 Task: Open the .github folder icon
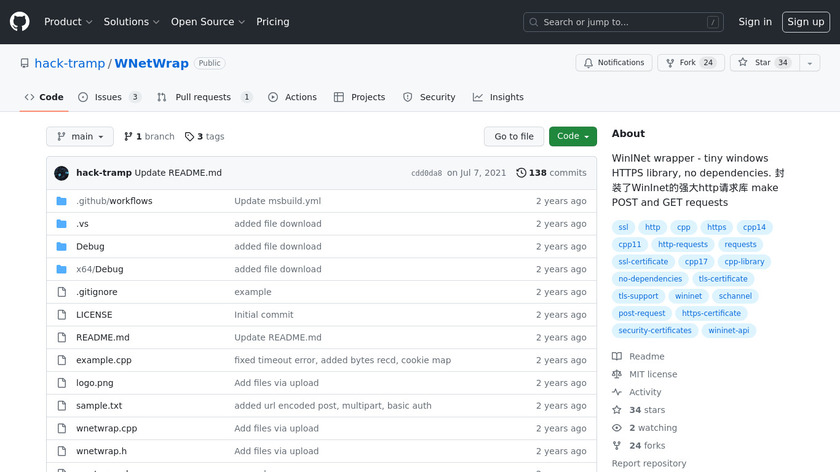tap(62, 201)
